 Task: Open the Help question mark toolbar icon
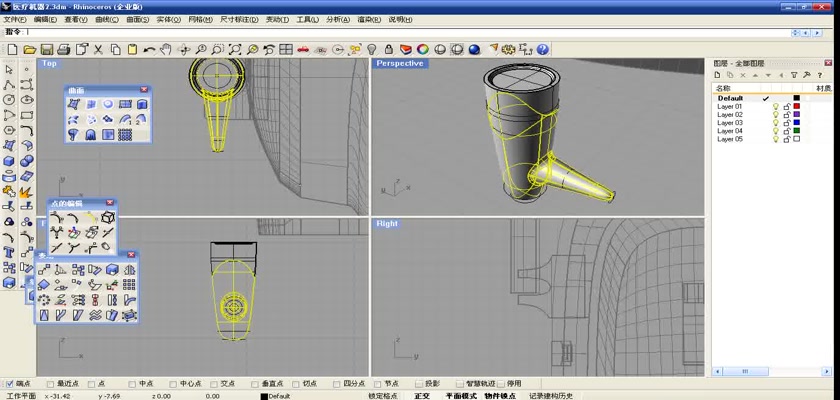543,49
